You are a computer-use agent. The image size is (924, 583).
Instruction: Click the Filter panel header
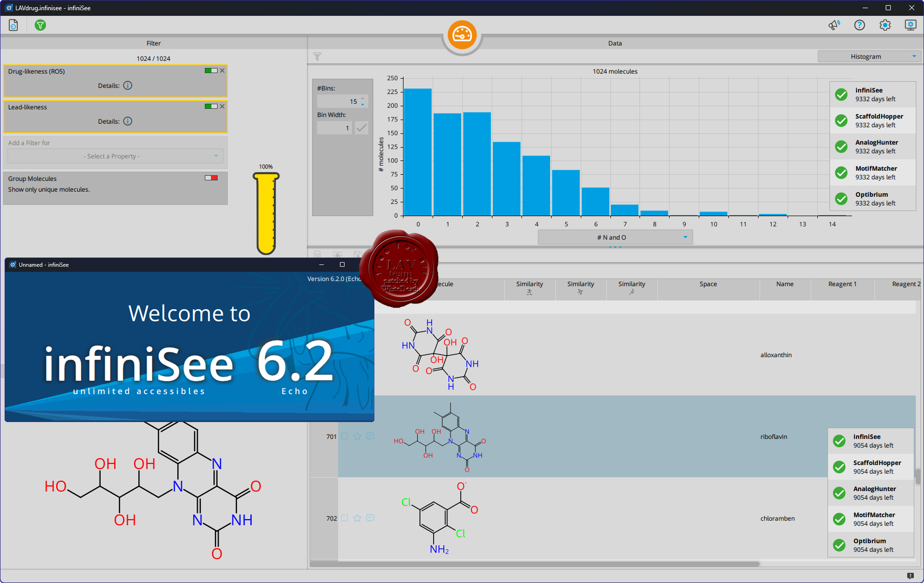[153, 43]
